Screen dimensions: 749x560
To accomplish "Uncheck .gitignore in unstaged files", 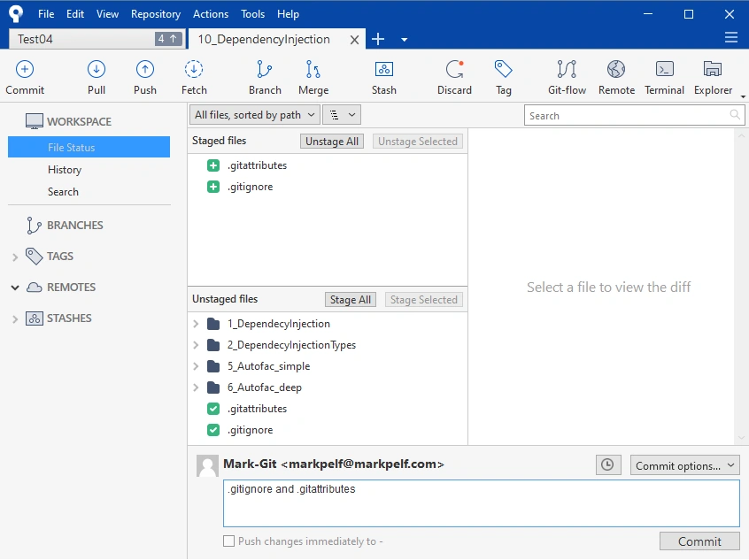I will click(x=213, y=430).
